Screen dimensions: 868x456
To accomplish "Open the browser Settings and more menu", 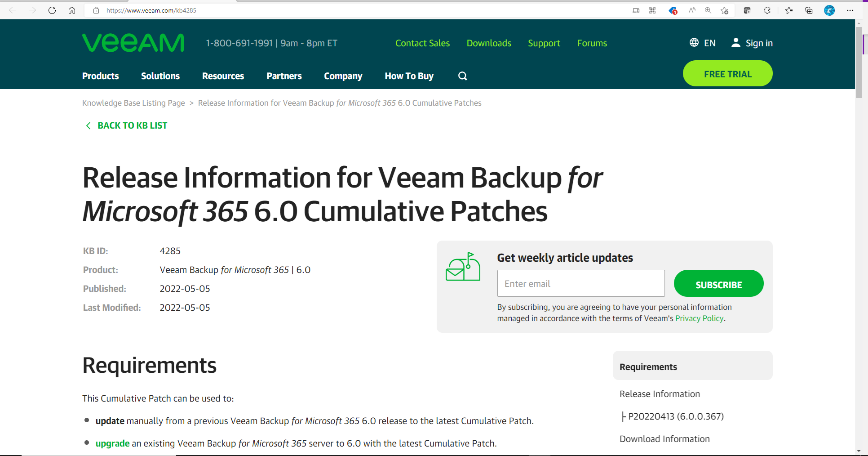I will pyautogui.click(x=850, y=10).
